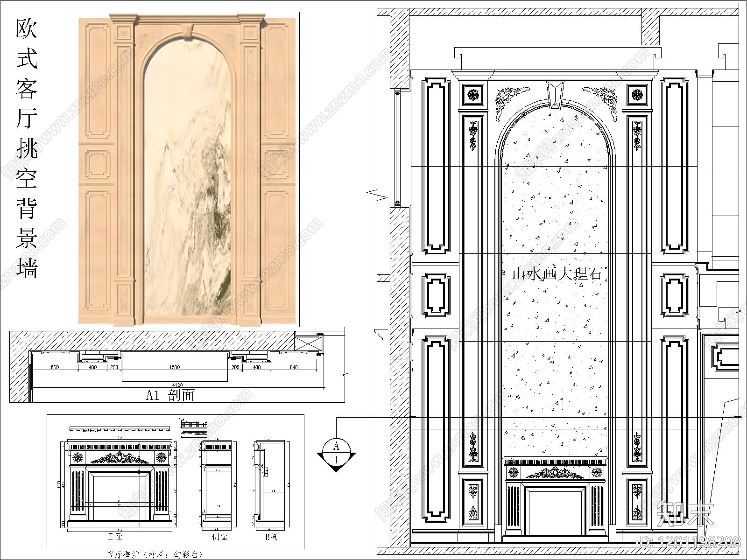Select the 侧面 view label
The height and width of the screenshot is (560, 747).
[219, 537]
